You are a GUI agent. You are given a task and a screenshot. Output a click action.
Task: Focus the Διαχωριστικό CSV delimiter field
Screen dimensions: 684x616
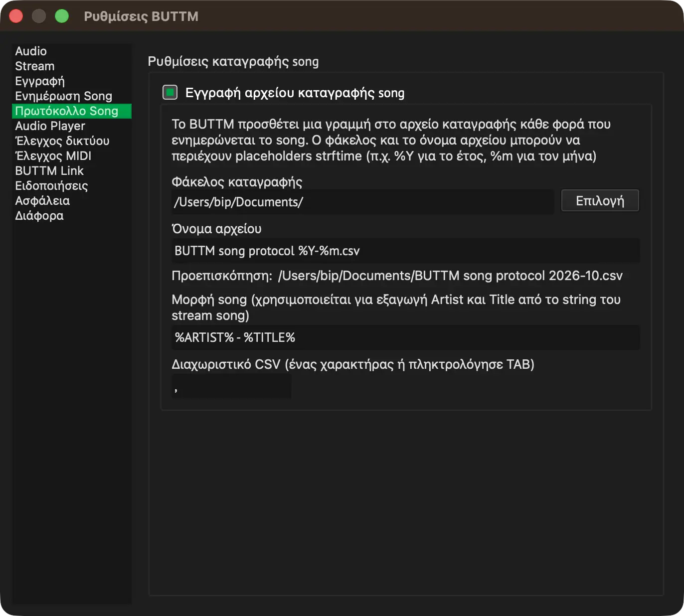click(231, 386)
